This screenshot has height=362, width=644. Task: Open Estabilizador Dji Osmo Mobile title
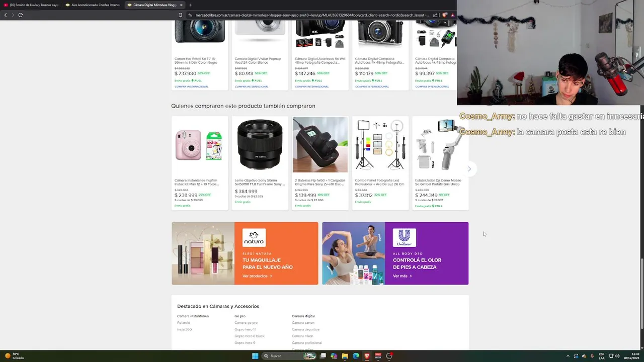pos(438,182)
